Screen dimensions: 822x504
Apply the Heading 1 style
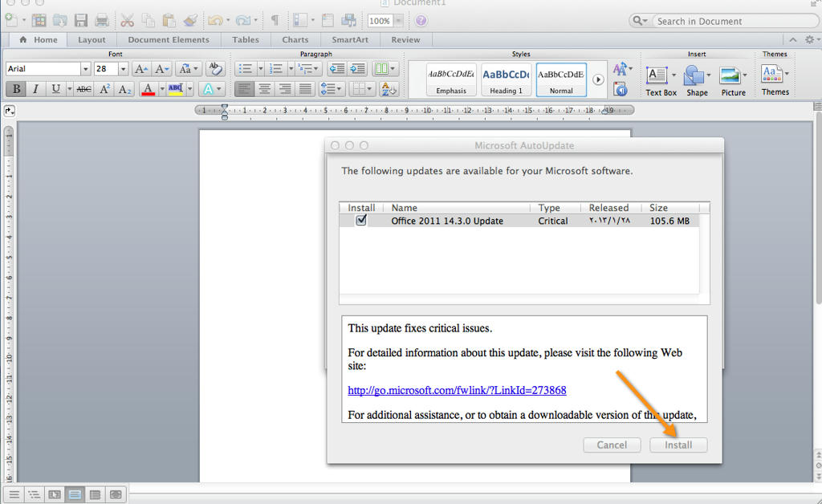[506, 79]
